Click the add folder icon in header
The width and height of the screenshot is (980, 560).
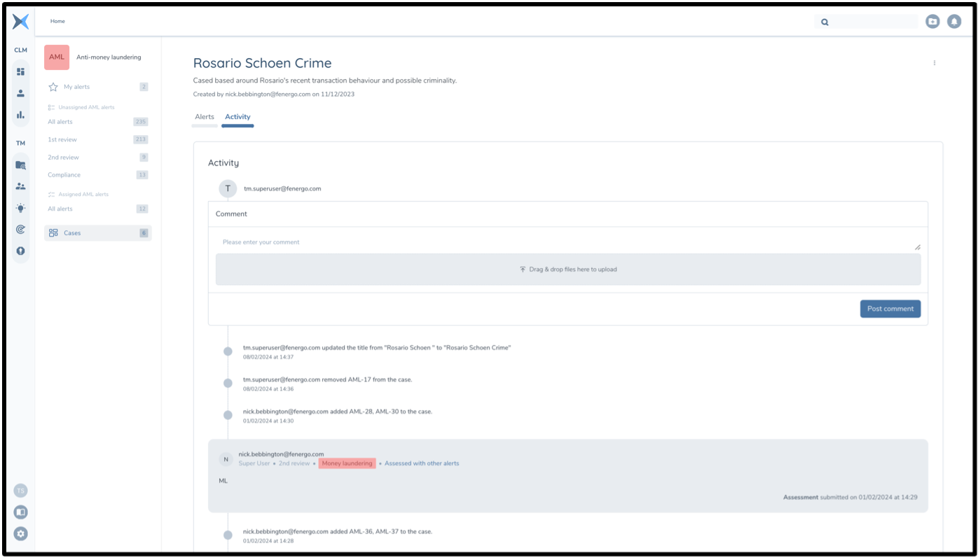tap(932, 22)
